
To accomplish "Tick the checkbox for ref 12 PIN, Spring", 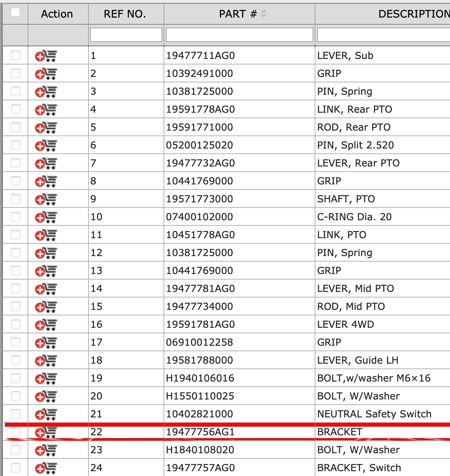I will point(16,253).
